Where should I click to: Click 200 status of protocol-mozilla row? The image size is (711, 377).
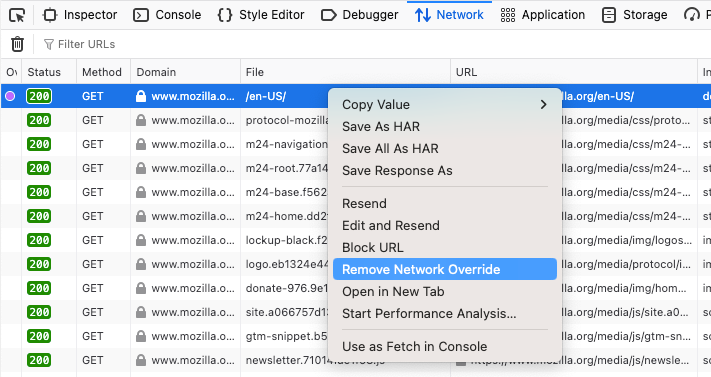[39, 120]
